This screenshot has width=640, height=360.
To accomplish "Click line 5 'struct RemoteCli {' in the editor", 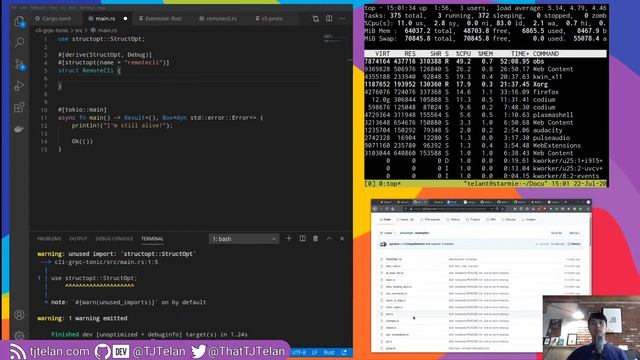I will click(x=89, y=71).
